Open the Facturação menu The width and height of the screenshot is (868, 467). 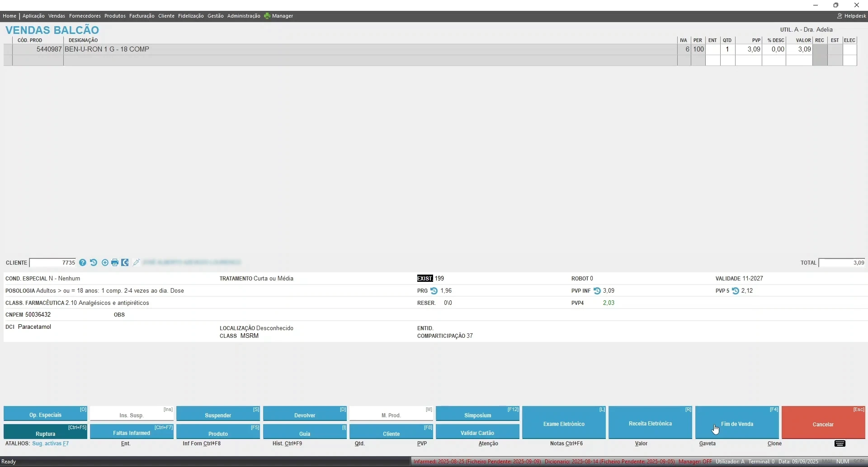point(142,16)
